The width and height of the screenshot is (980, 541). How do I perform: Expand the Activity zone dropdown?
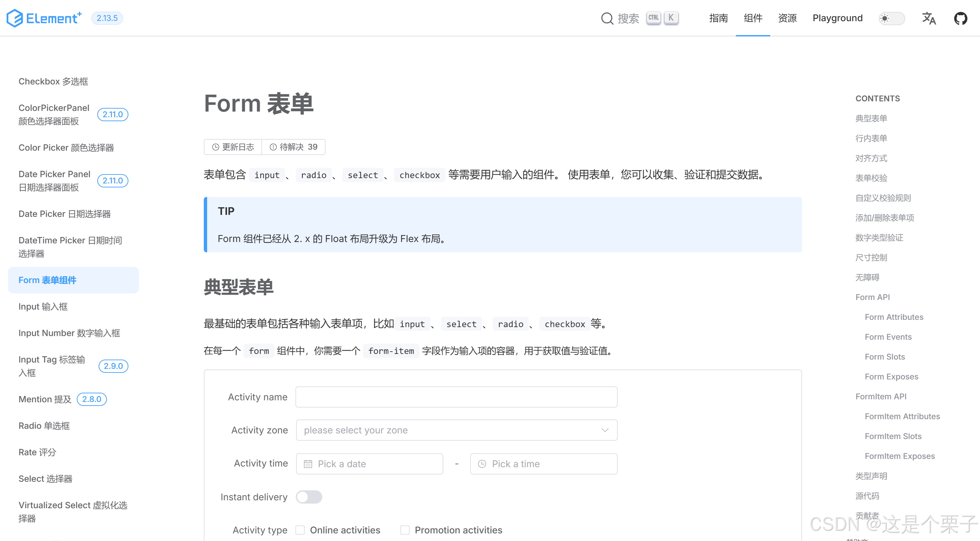tap(457, 430)
